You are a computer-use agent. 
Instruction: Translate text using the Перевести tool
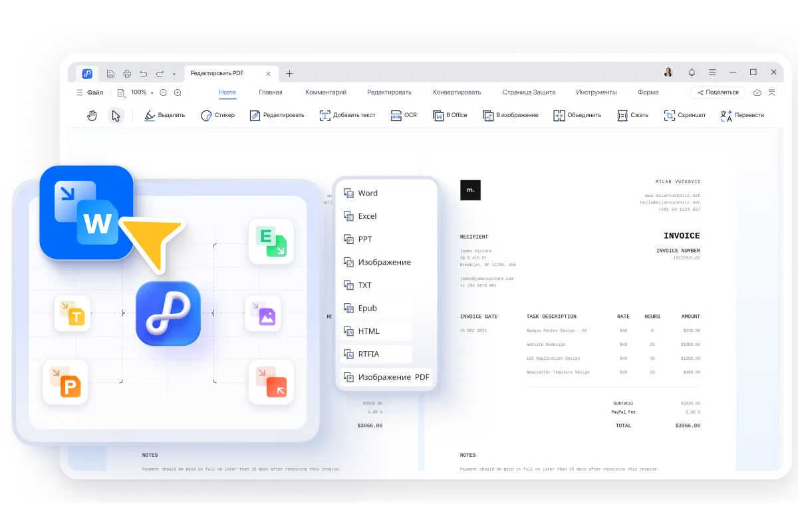point(743,114)
